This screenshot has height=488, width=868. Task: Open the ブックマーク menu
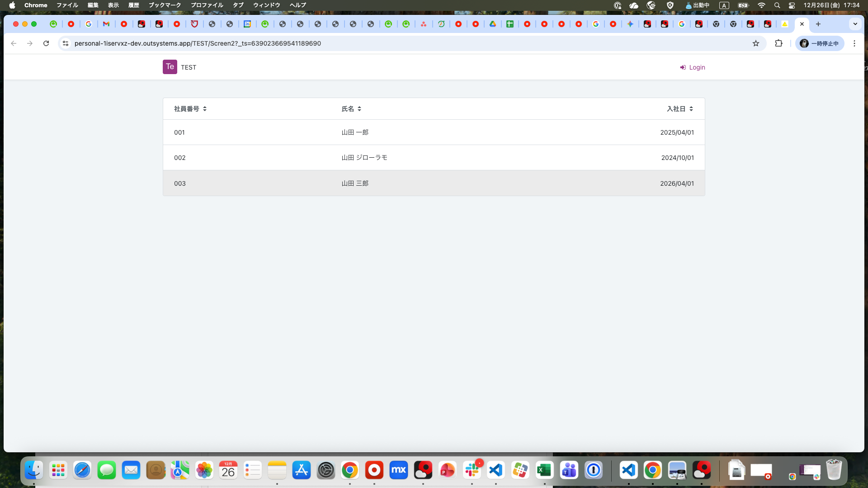pos(165,5)
